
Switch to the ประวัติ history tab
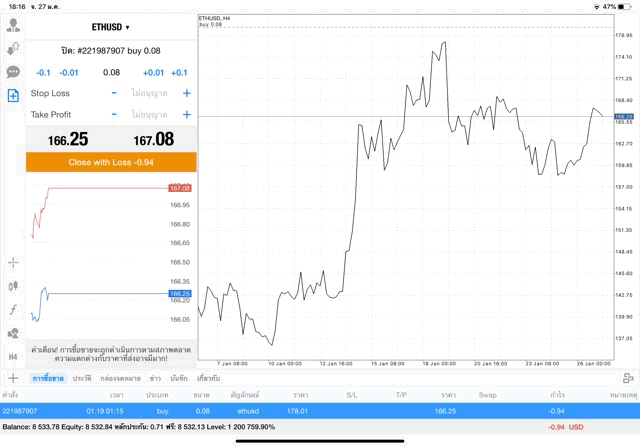(x=82, y=378)
